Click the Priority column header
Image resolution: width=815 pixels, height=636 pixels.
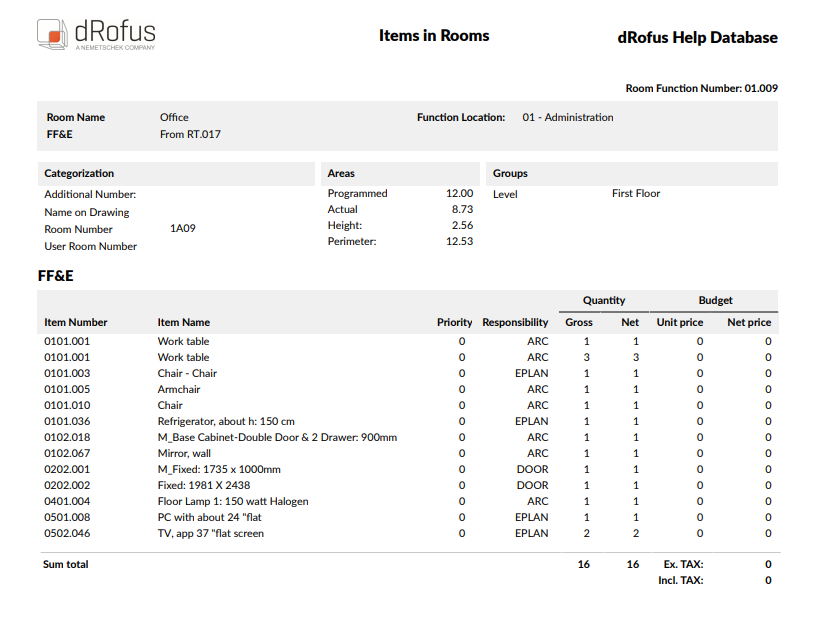point(454,322)
